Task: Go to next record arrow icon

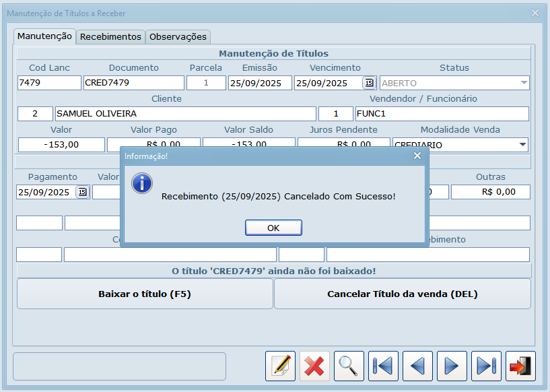Action: click(x=452, y=366)
